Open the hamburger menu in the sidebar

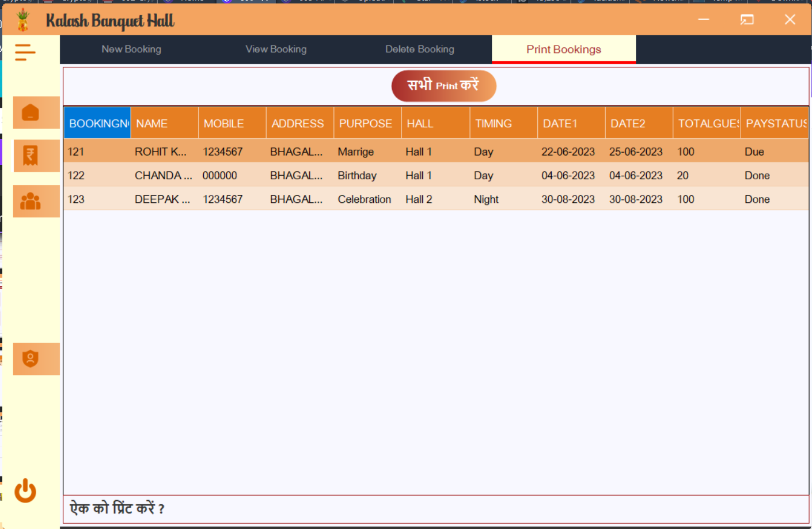(25, 52)
